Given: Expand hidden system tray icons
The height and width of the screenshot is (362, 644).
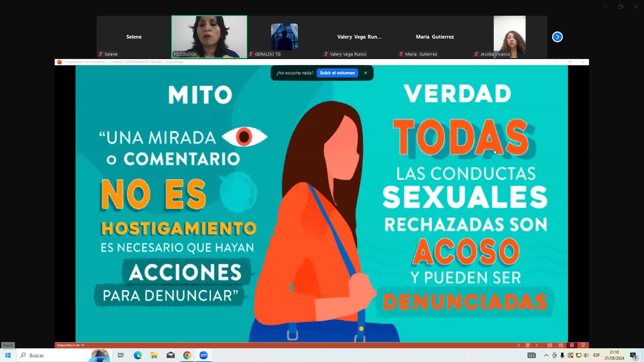Looking at the screenshot, I should (x=546, y=355).
